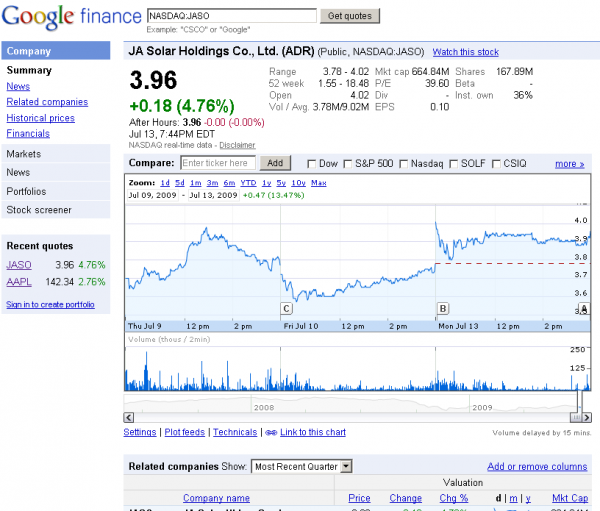Open the company News link
Viewport: 600px width, 511px height.
[x=18, y=87]
